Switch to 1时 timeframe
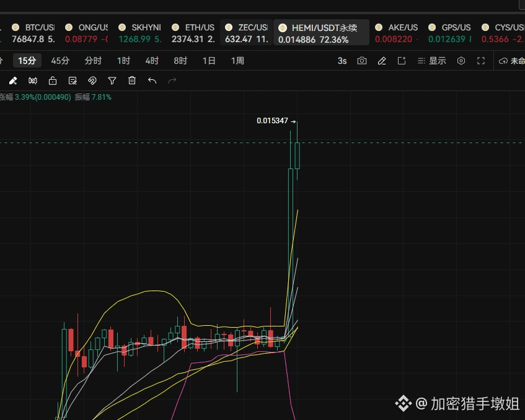 coord(123,61)
